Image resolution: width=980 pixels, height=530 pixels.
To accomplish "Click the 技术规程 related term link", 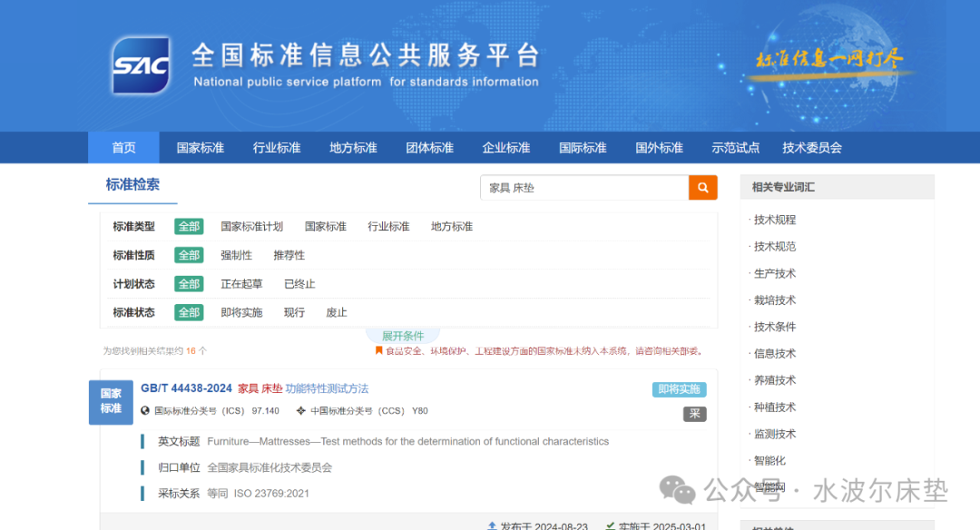I will (x=774, y=219).
